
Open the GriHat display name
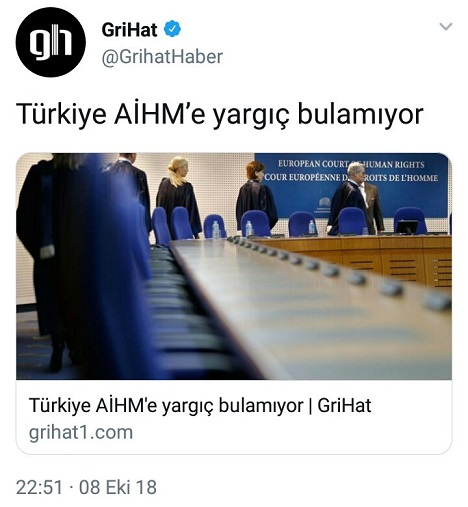pyautogui.click(x=129, y=30)
